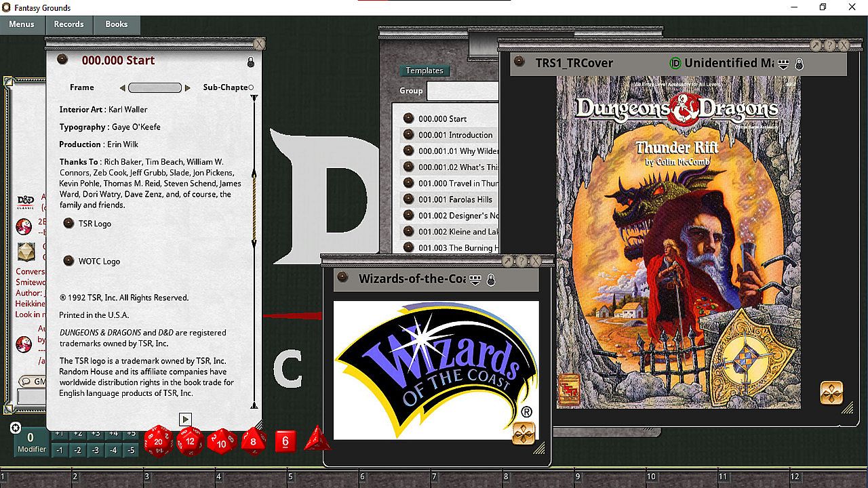
Task: Toggle the lock on 000.000 Start window
Action: [251, 62]
